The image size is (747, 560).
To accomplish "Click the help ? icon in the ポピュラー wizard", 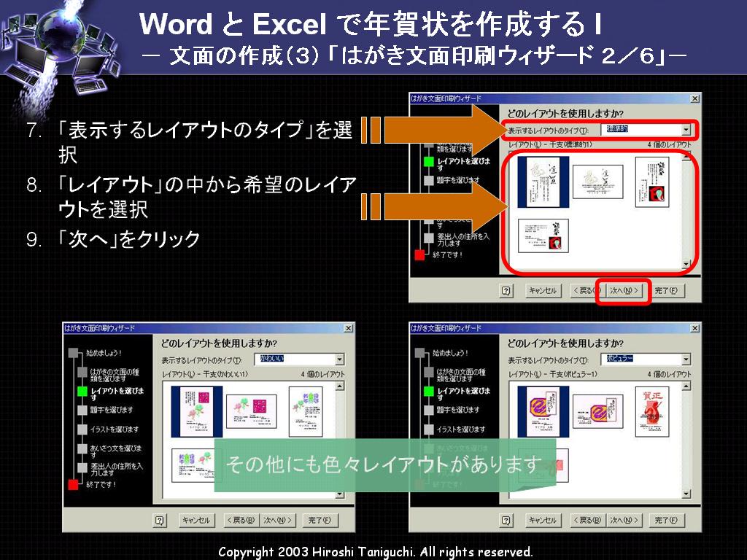I will coord(506,521).
